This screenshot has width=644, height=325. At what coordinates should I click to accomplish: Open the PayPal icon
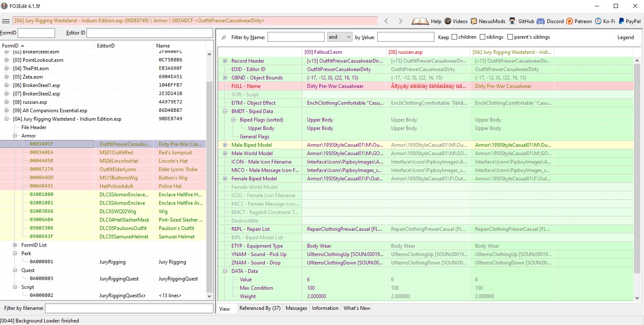pos(621,21)
